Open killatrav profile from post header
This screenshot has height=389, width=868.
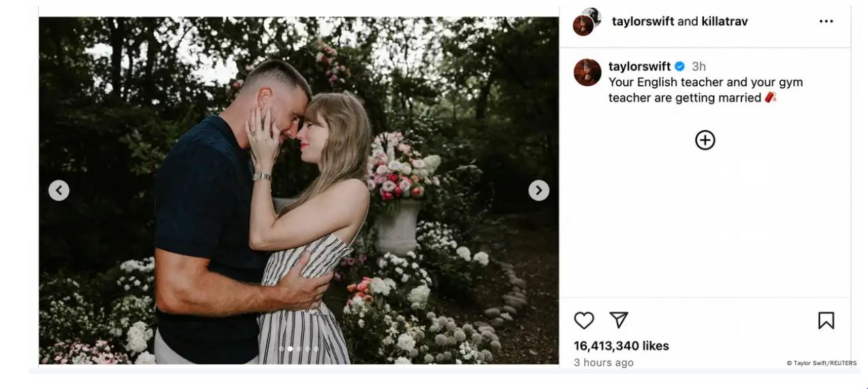[x=724, y=21]
